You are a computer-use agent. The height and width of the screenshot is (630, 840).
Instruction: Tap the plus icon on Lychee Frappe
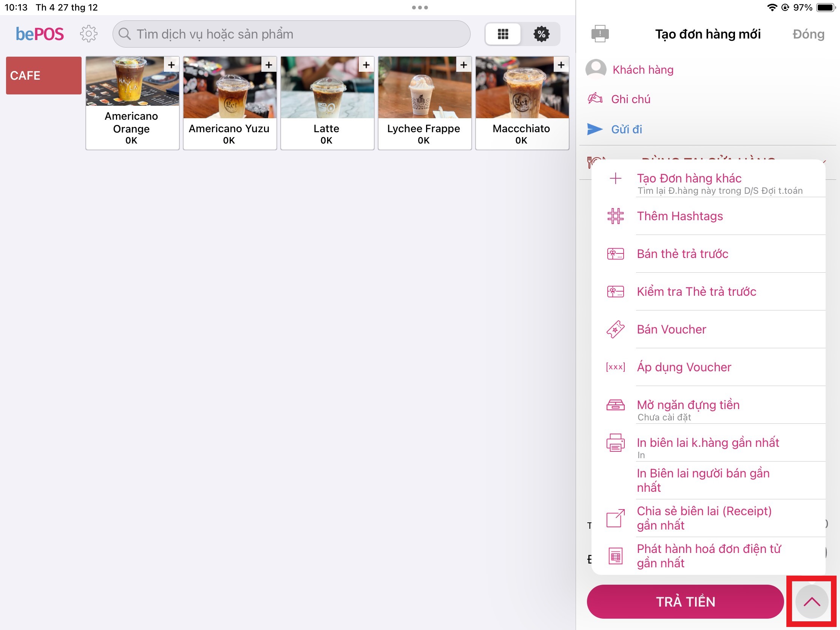463,65
